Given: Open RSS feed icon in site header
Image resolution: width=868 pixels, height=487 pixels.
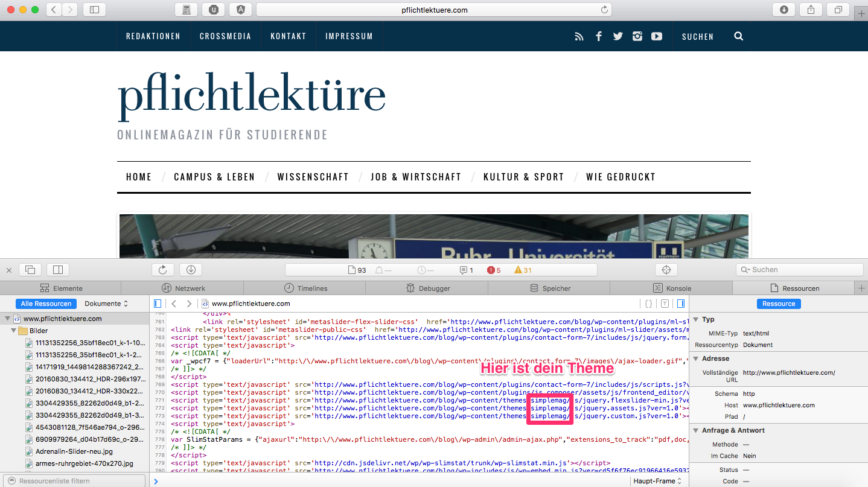Looking at the screenshot, I should coord(579,36).
